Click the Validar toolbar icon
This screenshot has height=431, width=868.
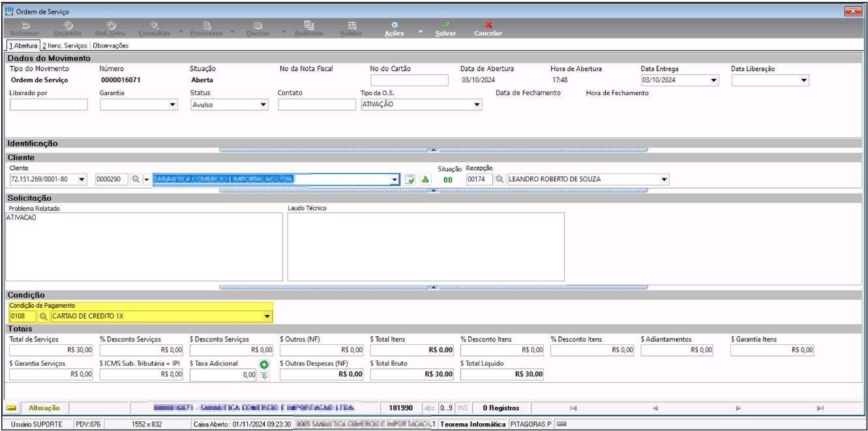[352, 25]
